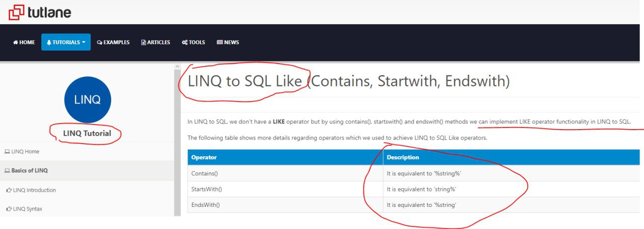Click the gears icon beside TOOLS
This screenshot has height=229, width=644.
pyautogui.click(x=185, y=43)
